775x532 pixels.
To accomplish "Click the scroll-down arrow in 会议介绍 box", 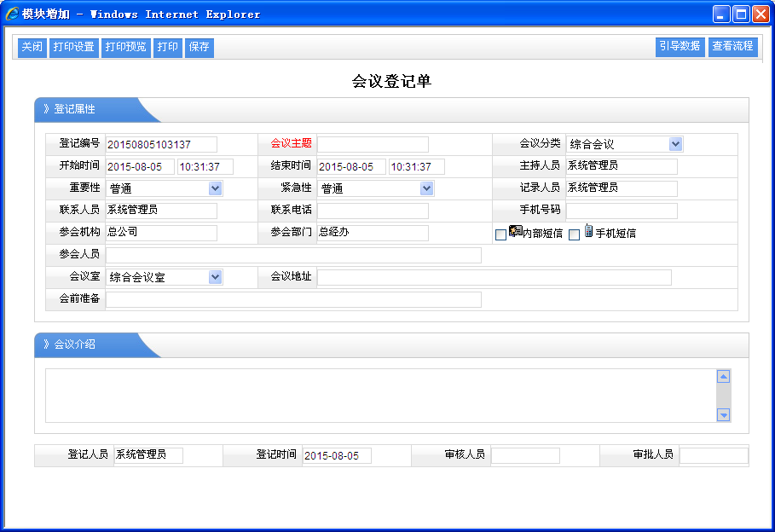I will [723, 414].
